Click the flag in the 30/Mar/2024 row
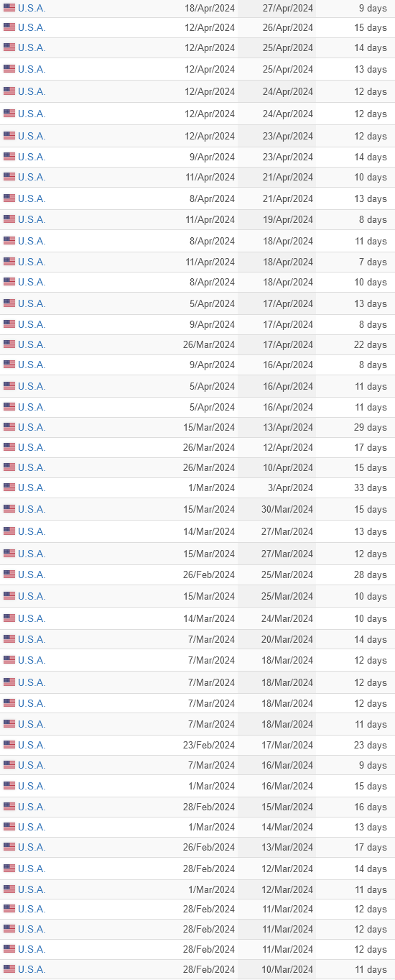The height and width of the screenshot is (980, 395). point(9,509)
